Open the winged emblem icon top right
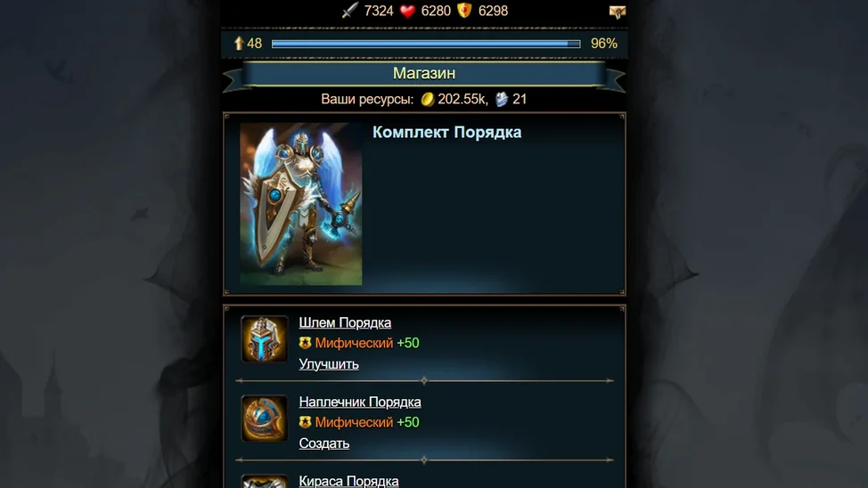The width and height of the screenshot is (868, 488). click(x=618, y=12)
